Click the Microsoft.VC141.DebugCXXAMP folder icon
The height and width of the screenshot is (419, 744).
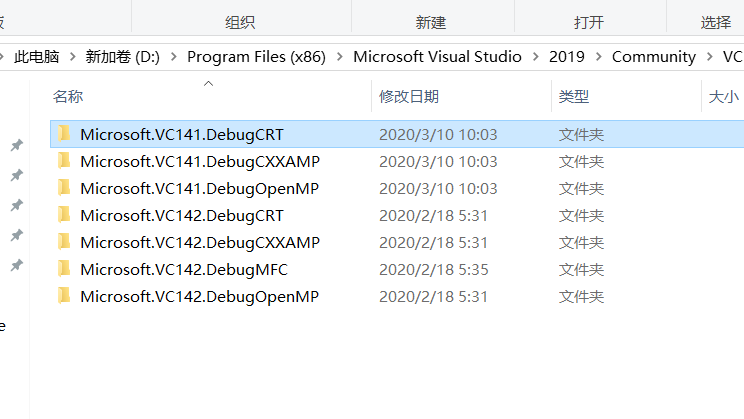coord(64,161)
